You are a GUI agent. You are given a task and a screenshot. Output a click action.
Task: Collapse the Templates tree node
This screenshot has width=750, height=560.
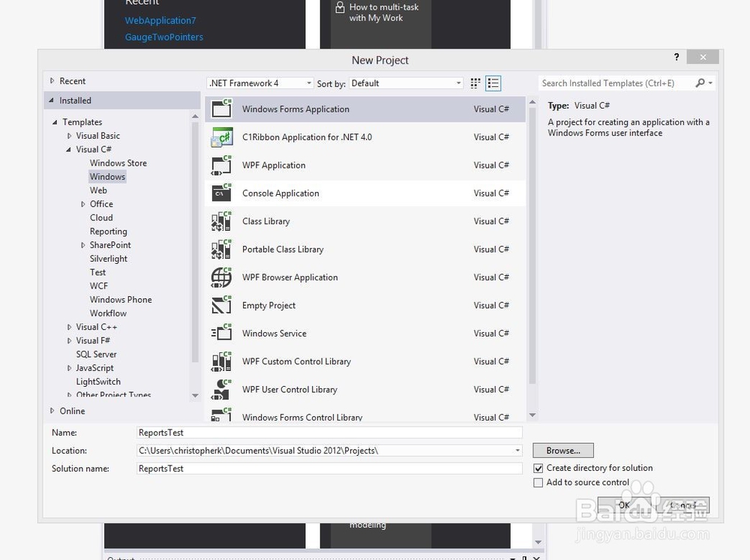55,122
